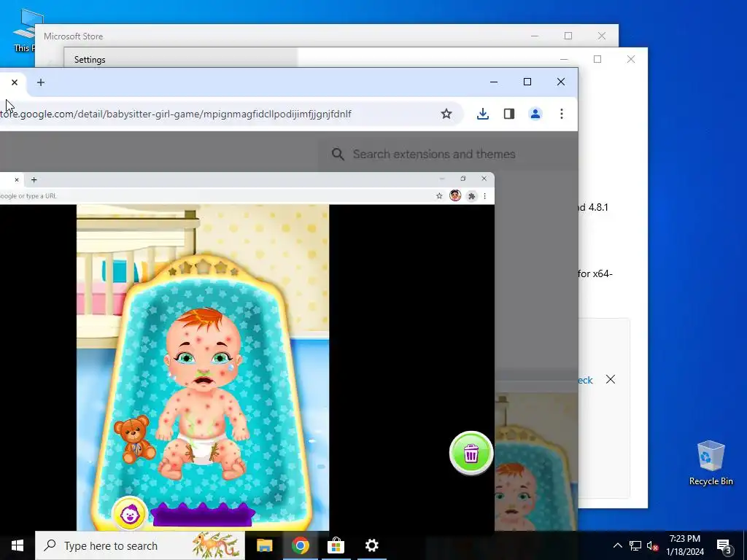The image size is (747, 560).
Task: Open File Explorer from taskbar
Action: click(264, 545)
